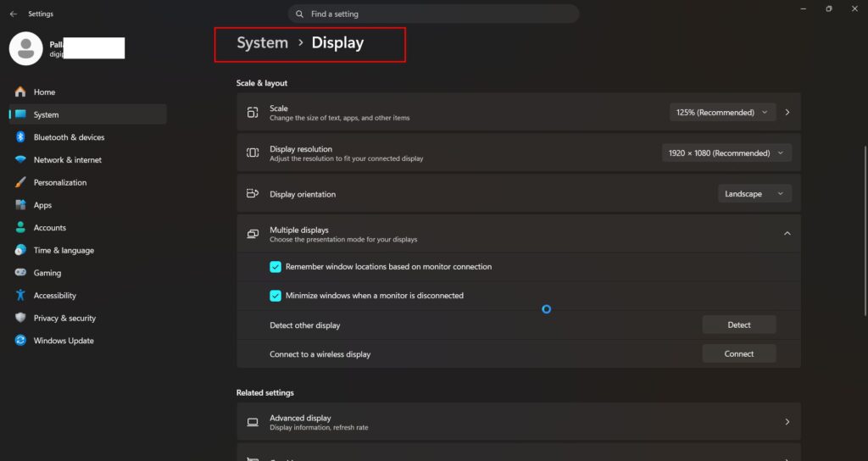Click the Detect other display label
This screenshot has width=868, height=461.
pos(305,325)
